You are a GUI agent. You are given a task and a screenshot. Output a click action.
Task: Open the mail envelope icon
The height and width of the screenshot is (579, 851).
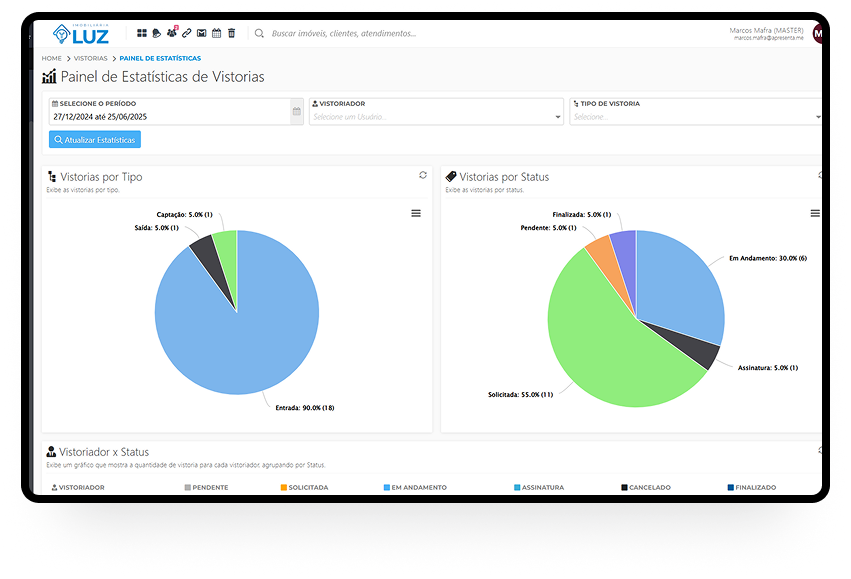[201, 33]
